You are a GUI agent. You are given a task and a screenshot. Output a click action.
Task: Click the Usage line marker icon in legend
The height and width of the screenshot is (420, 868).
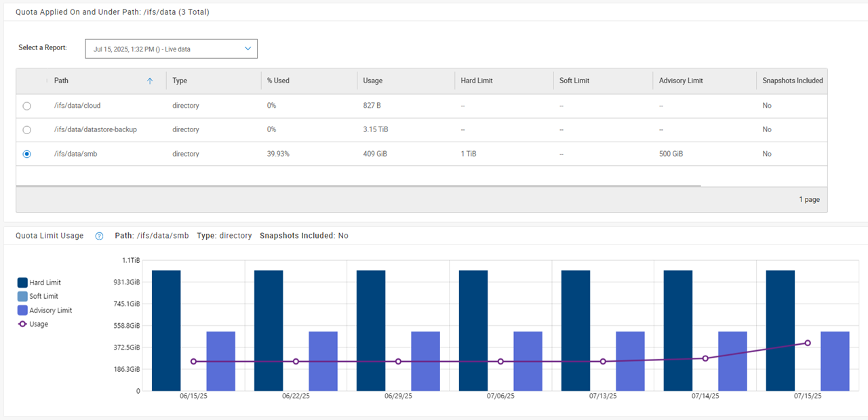[x=23, y=324]
